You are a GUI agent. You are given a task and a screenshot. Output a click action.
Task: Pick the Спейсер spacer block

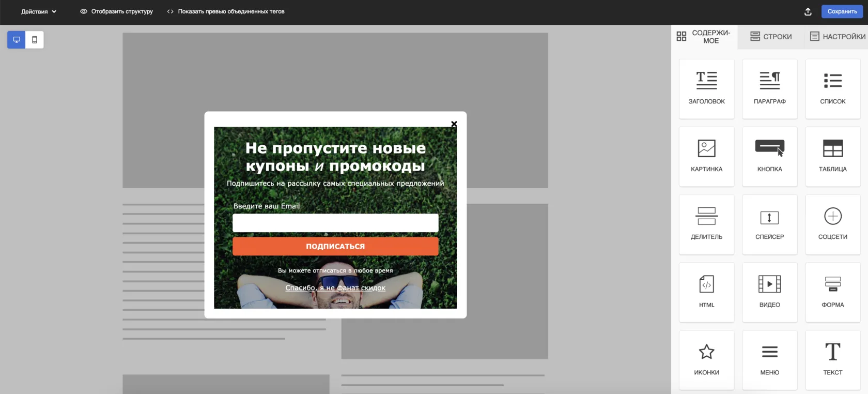coord(769,224)
